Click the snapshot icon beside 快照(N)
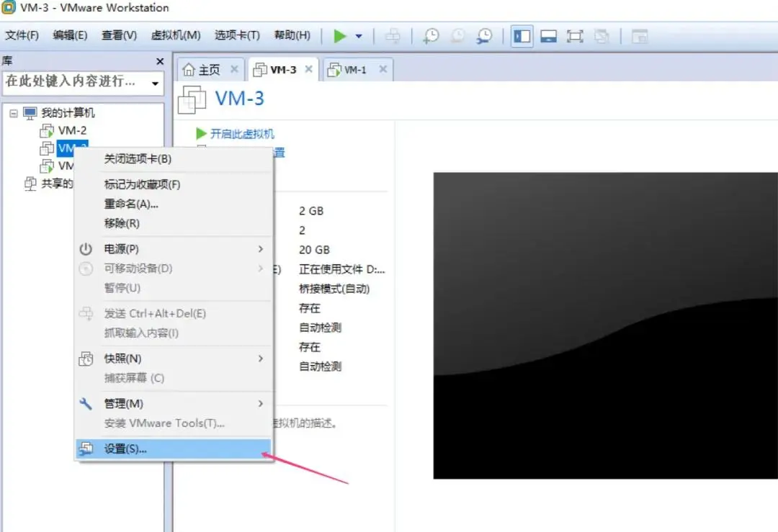Viewport: 778px width, 532px height. 86,359
